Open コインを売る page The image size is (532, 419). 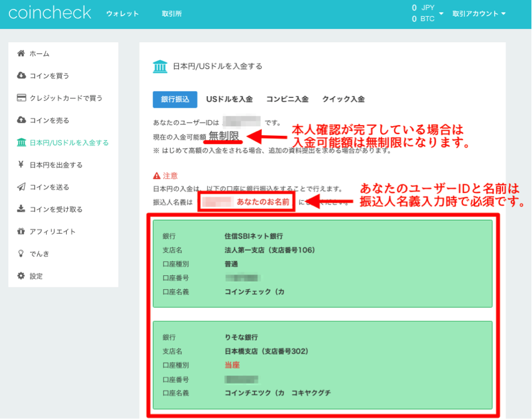point(49,120)
